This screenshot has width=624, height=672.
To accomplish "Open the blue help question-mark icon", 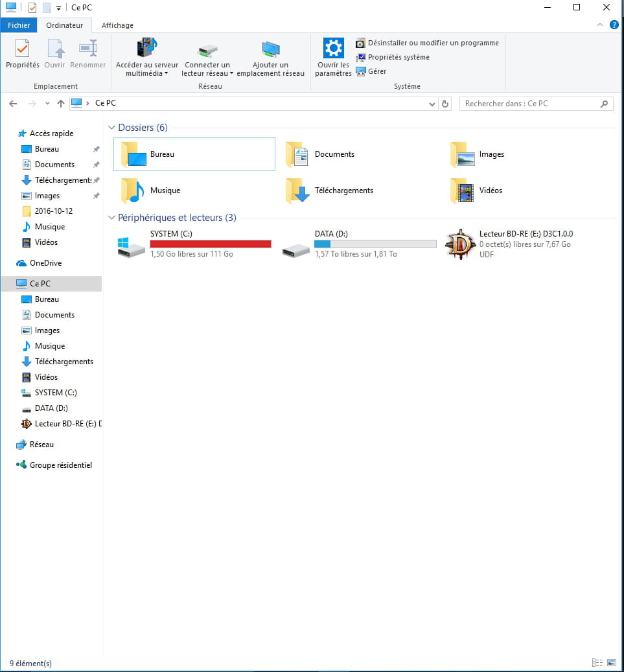I will click(614, 25).
